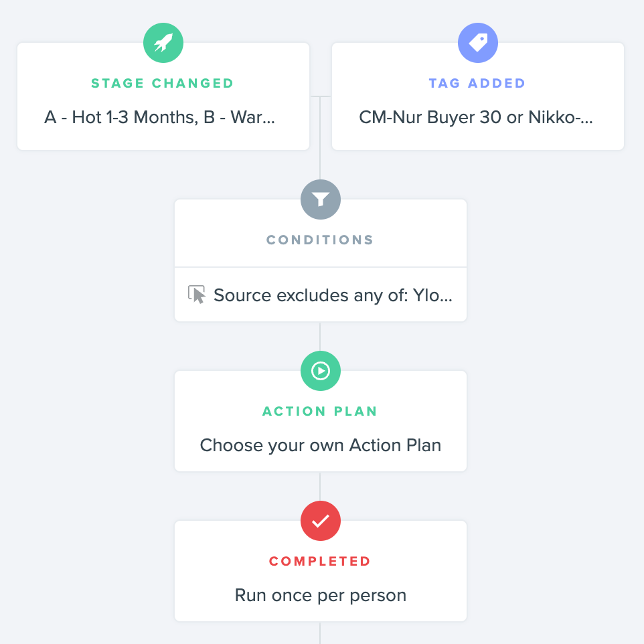
Task: Click the red checkmark Completed icon
Action: pos(321,521)
